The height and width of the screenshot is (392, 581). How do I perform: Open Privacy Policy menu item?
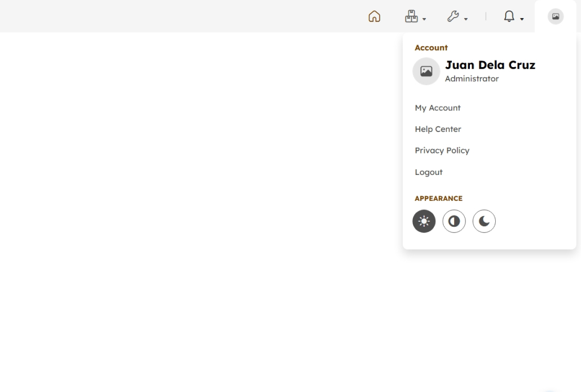click(442, 151)
